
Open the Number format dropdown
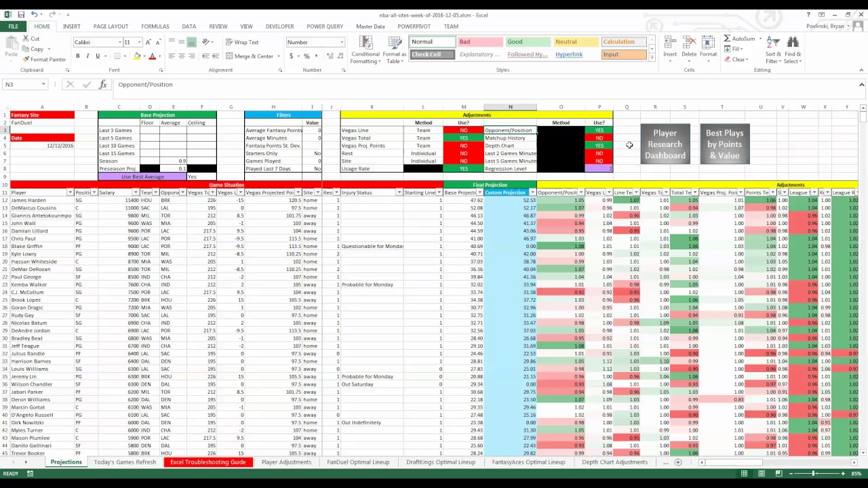341,42
